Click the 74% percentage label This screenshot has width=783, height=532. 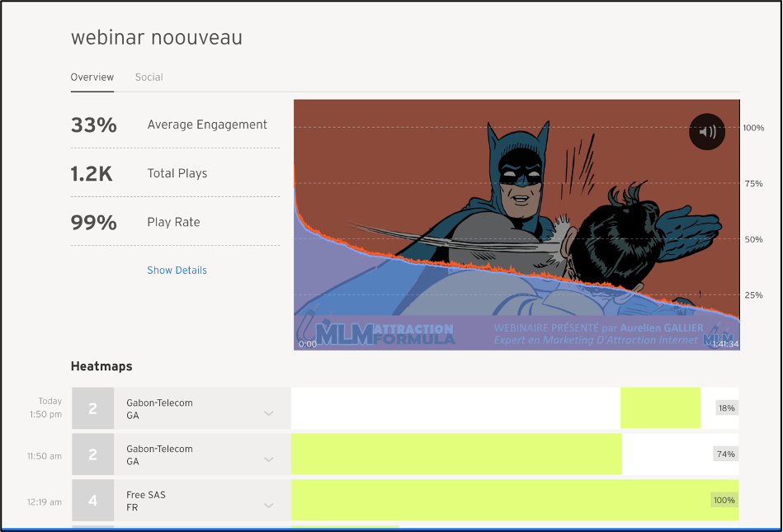(725, 454)
